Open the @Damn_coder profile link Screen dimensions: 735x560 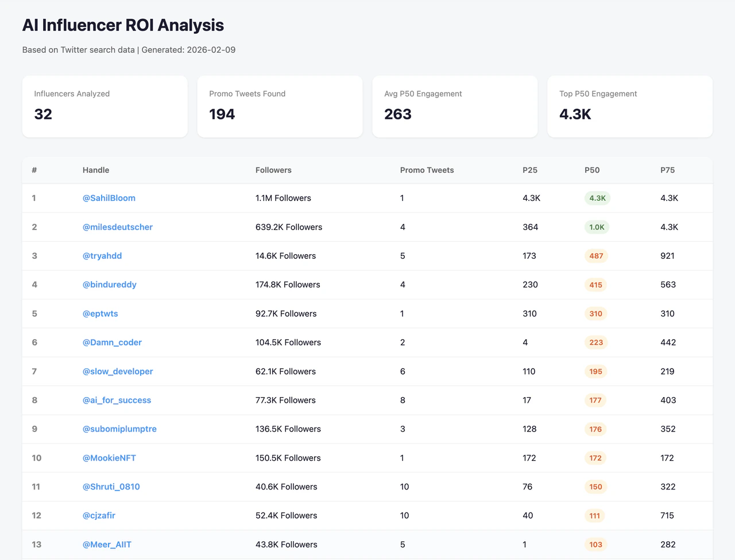coord(112,342)
